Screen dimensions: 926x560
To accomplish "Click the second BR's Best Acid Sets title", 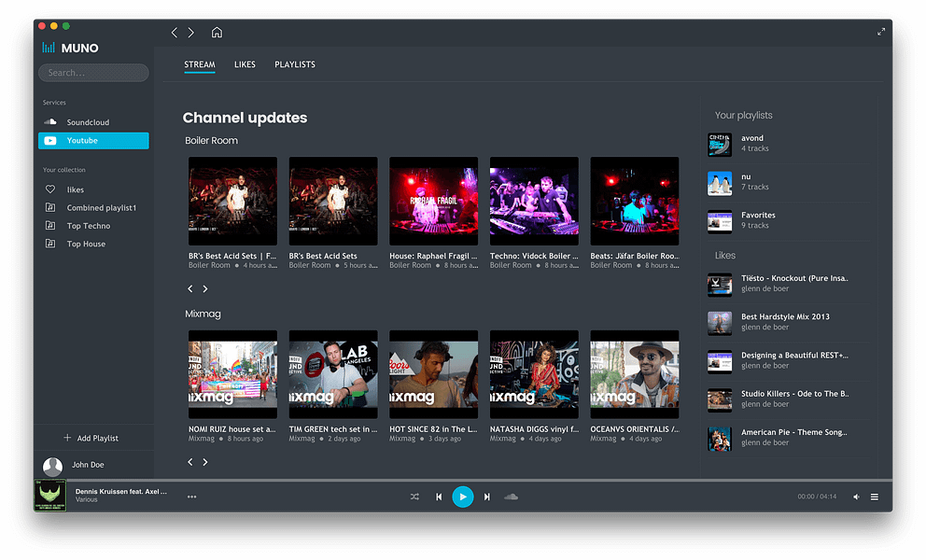I will pos(323,257).
